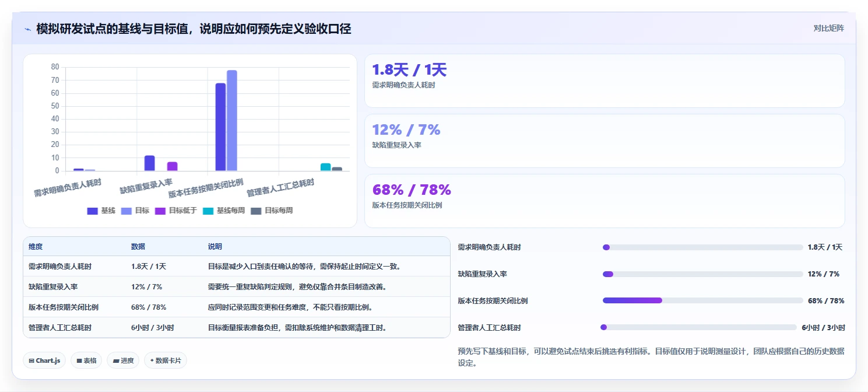Select table cell 版本任务按期关闭比例
The width and height of the screenshot is (868, 392).
(64, 307)
